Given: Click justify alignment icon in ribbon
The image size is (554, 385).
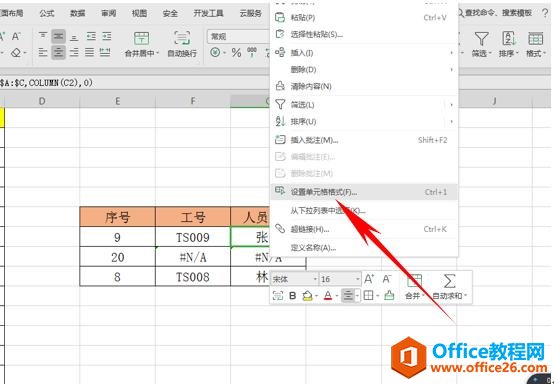Looking at the screenshot, I should point(89,53).
